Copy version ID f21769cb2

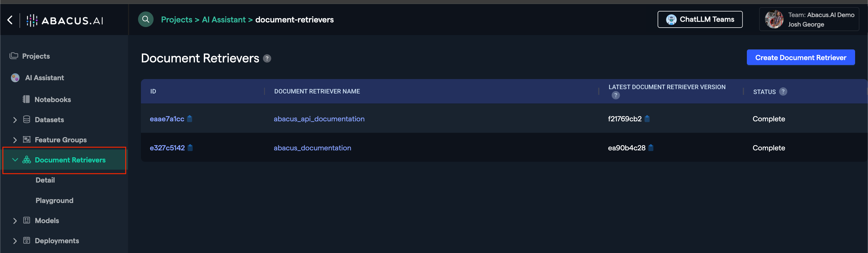tap(647, 119)
